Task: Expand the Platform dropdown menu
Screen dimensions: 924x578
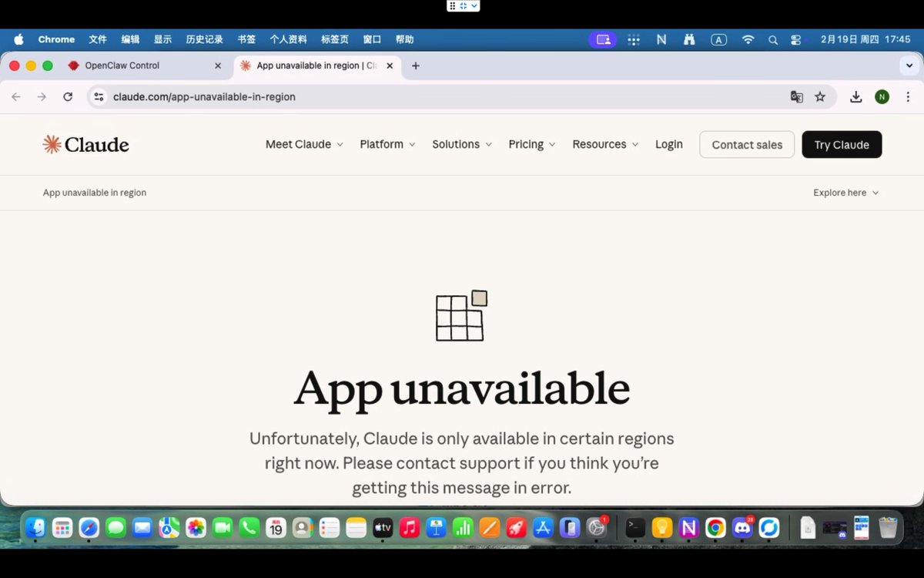Action: tap(387, 144)
